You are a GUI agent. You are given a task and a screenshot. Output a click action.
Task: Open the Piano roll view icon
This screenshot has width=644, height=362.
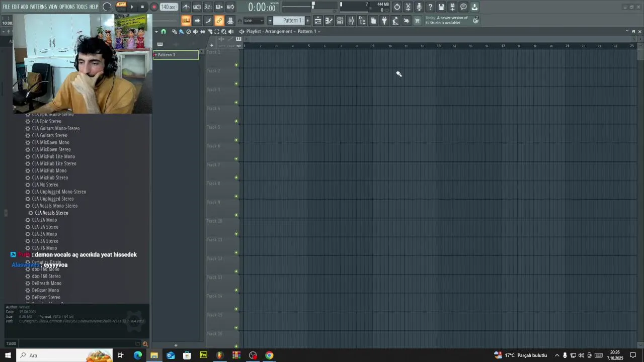[x=329, y=21]
